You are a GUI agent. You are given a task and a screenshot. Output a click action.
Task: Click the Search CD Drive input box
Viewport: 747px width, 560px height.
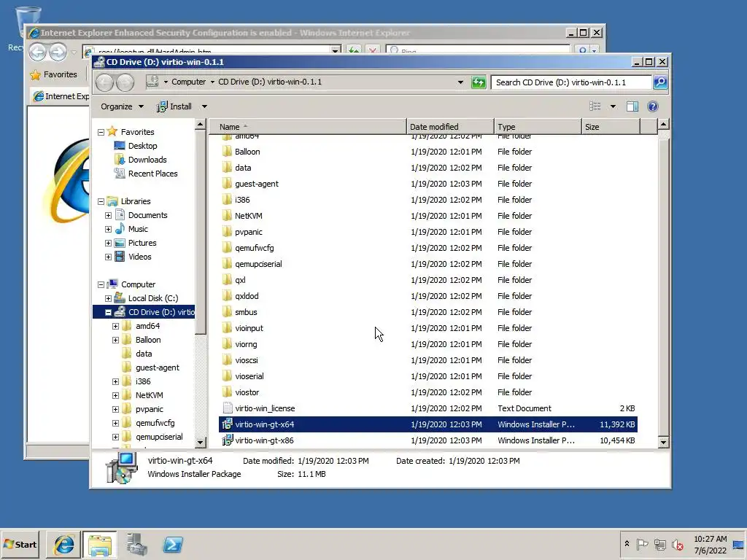tap(571, 82)
